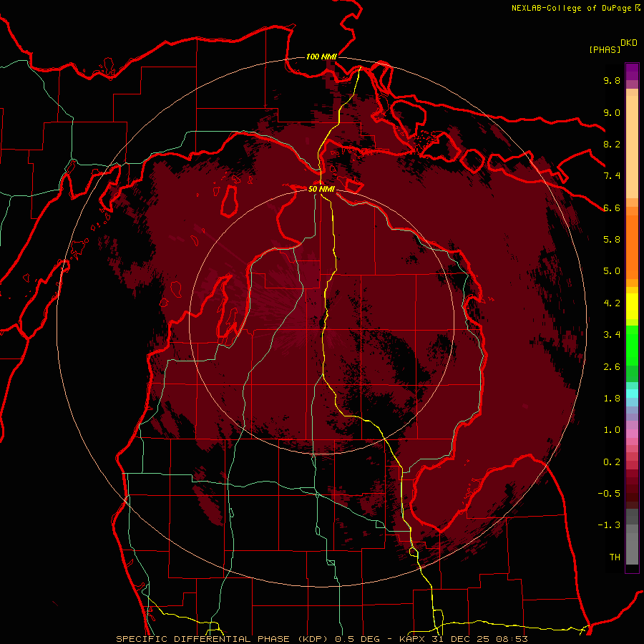Viewport: 644px width, 644px height.
Task: Select the 1.0 legend value
Action: tap(612, 430)
